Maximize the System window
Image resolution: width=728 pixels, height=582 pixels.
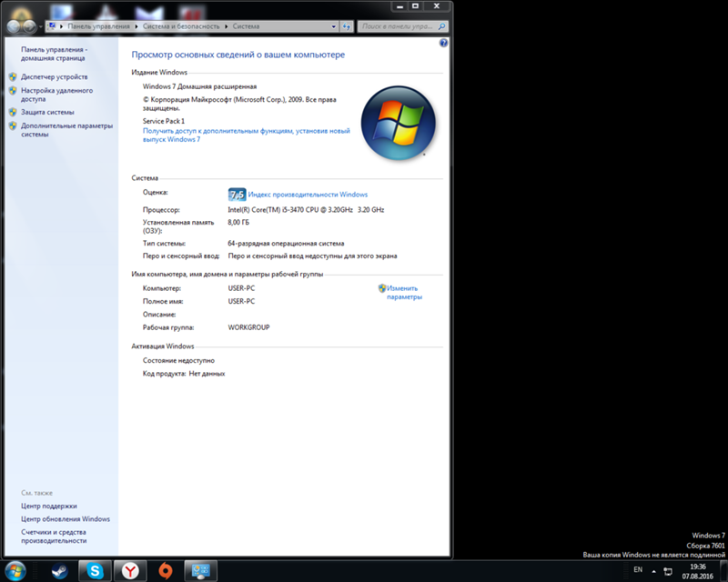point(416,6)
